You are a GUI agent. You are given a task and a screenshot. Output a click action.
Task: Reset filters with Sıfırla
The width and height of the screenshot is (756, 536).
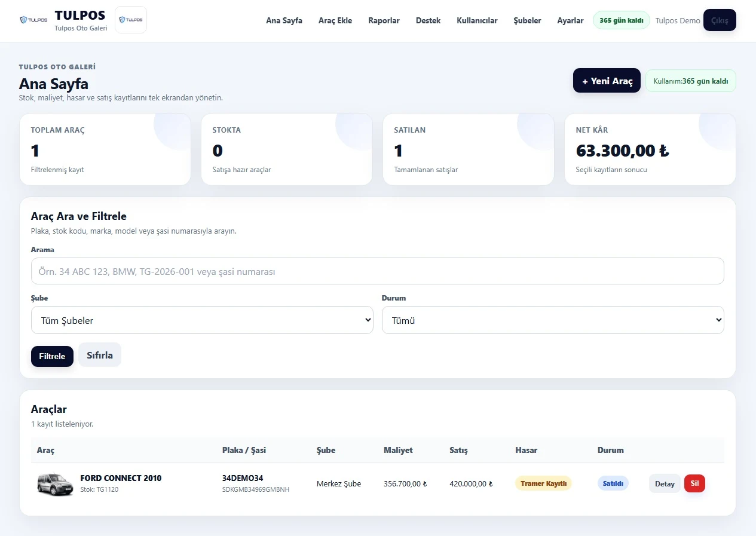pos(100,355)
